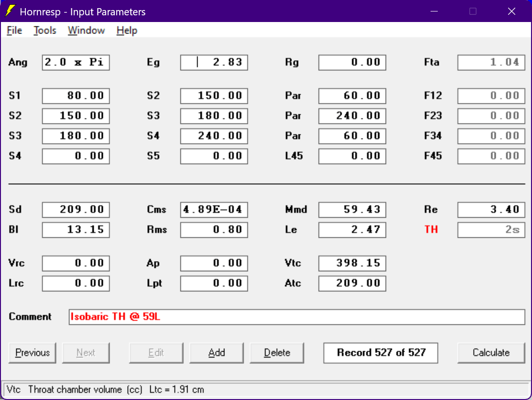Click the Edit button
Viewport: 532px width, 400px height.
click(x=156, y=353)
